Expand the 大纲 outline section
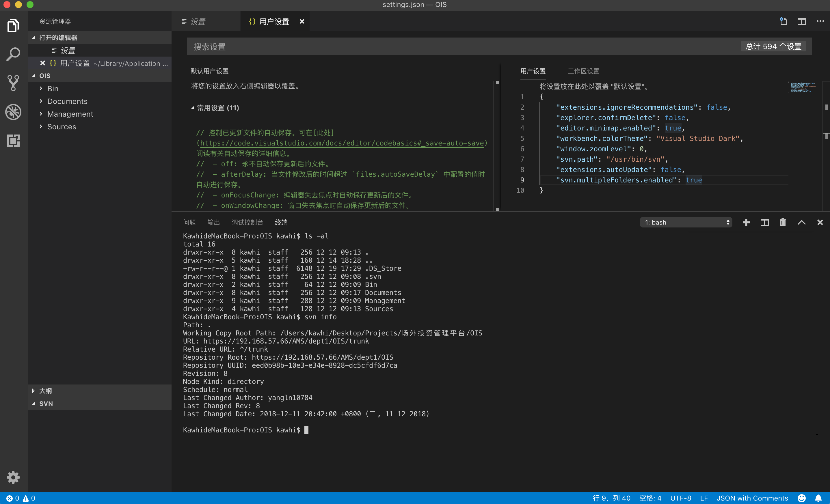 click(x=100, y=391)
